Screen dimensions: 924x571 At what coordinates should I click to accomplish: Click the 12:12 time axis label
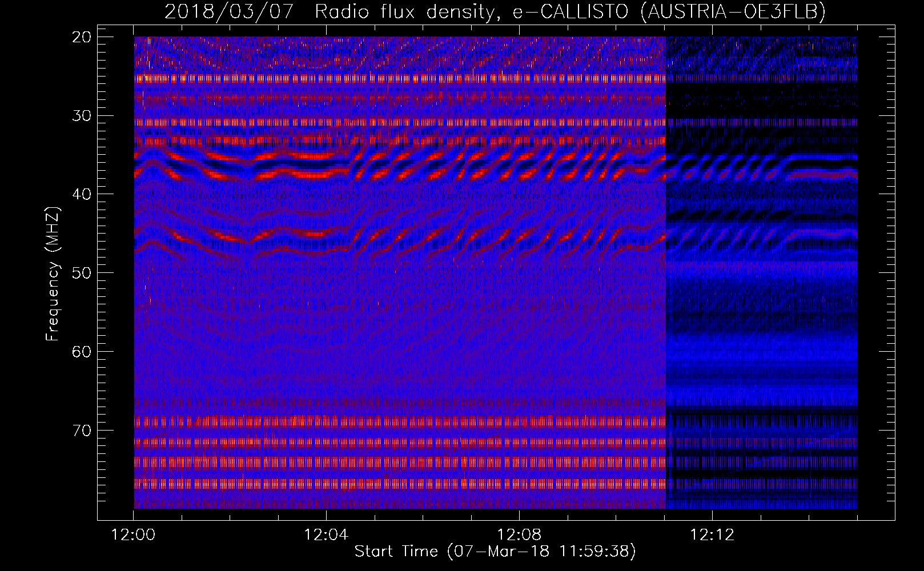(712, 535)
